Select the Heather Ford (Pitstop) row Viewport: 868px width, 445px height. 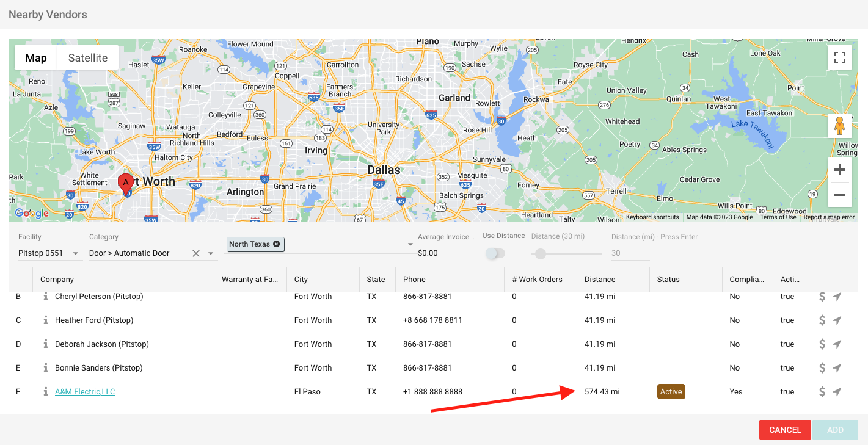[434, 320]
